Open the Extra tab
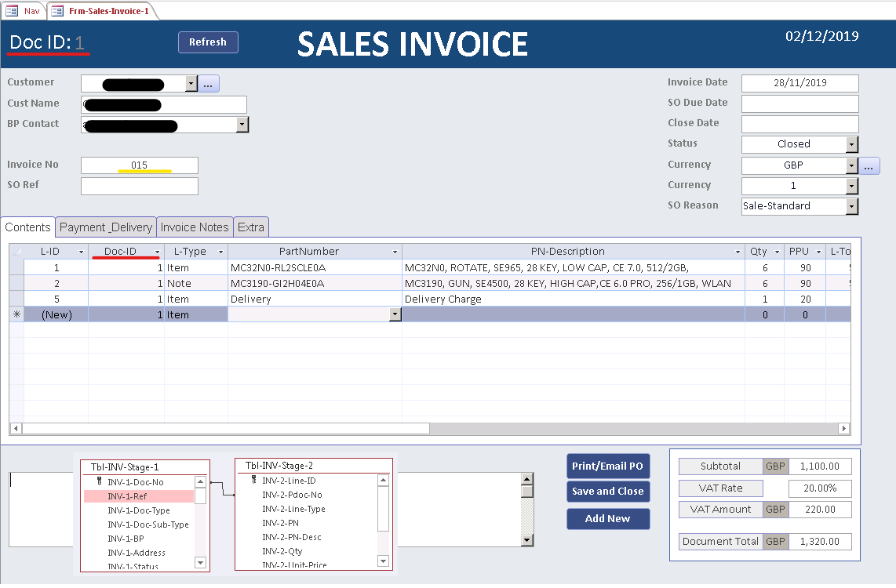Screen dimensions: 896x588 point(251,227)
